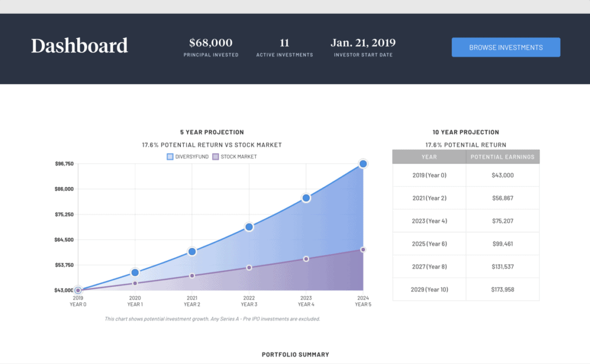Click the Portfolio Summary section heading
Viewport: 590px width, 364px height.
295,355
